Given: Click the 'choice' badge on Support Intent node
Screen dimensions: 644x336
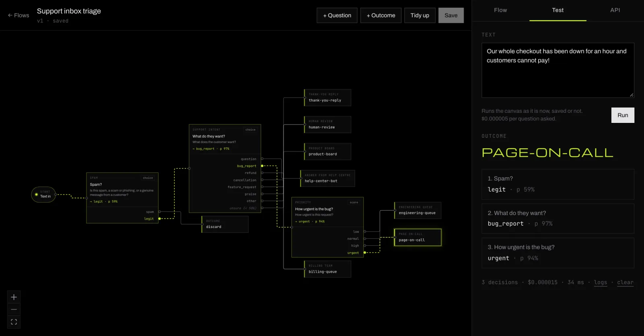Looking at the screenshot, I should (250, 130).
